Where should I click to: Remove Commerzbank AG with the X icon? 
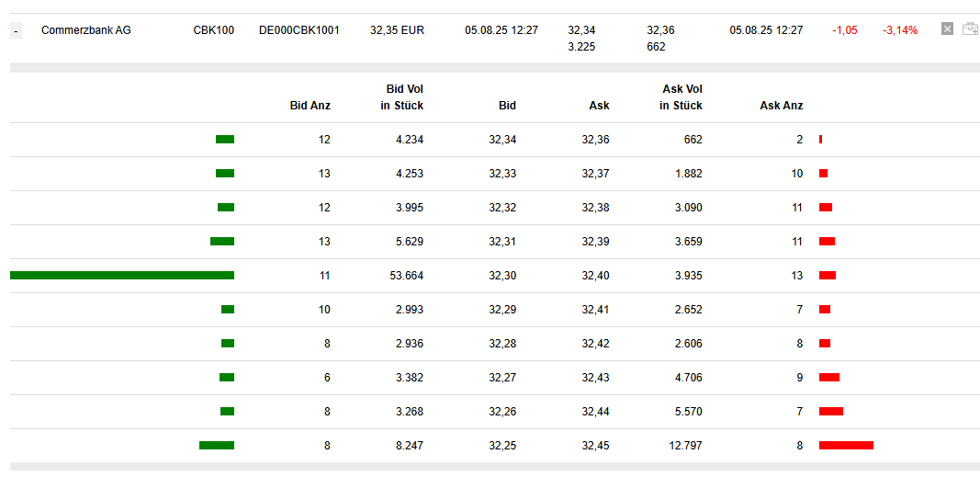click(947, 29)
